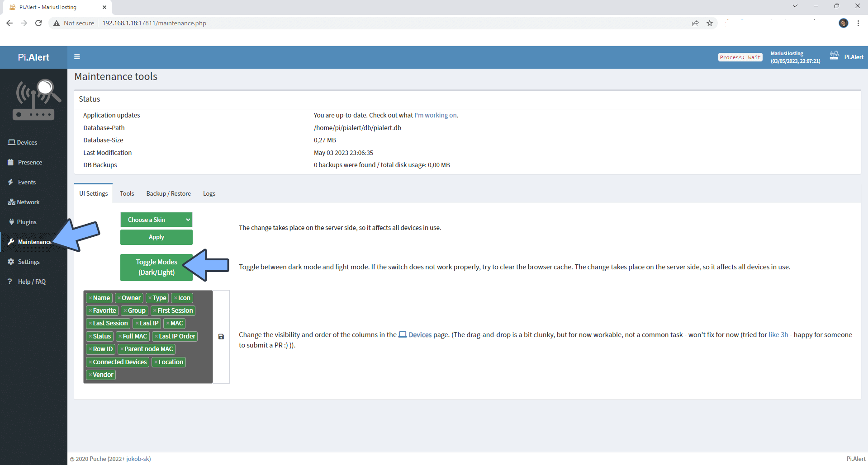
Task: Follow the "I'm working on" link
Action: tap(435, 115)
